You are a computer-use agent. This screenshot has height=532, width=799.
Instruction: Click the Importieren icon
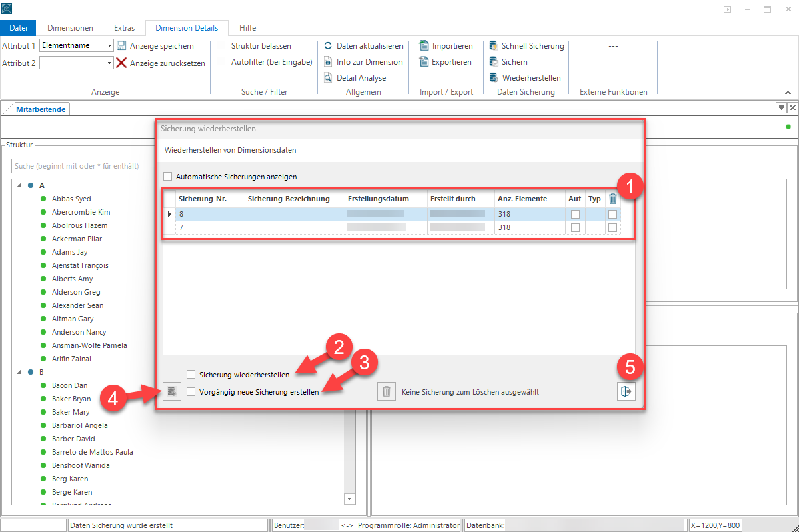(424, 45)
